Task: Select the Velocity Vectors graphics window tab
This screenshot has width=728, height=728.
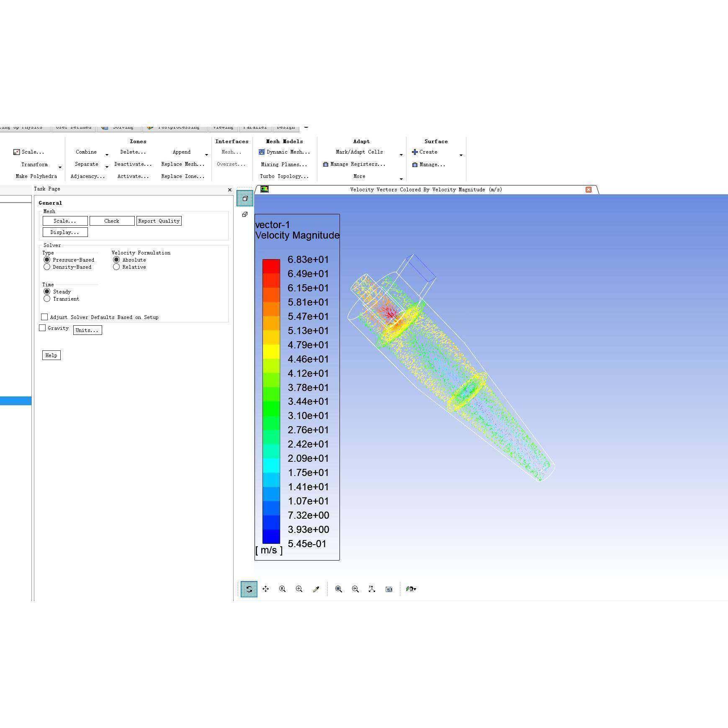Action: pyautogui.click(x=426, y=190)
